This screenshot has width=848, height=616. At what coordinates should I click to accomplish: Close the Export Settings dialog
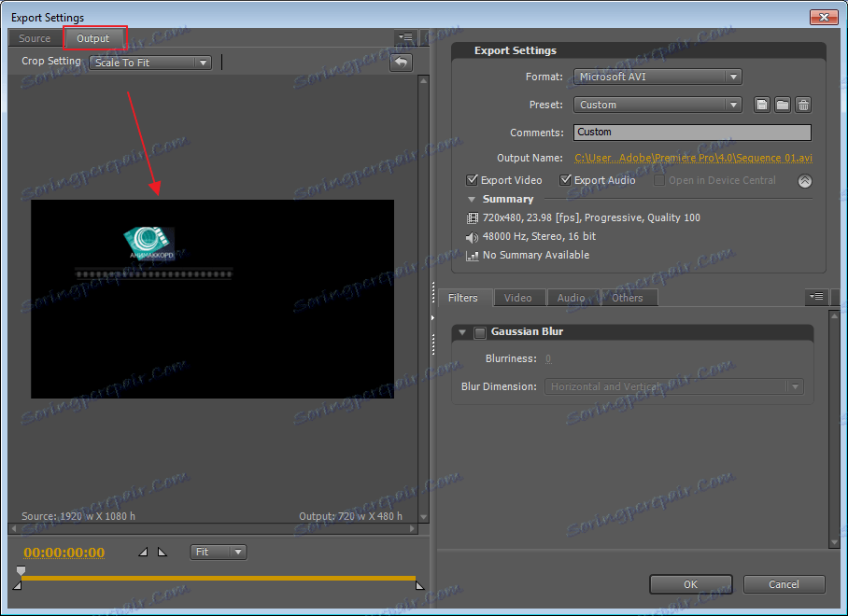(x=824, y=18)
